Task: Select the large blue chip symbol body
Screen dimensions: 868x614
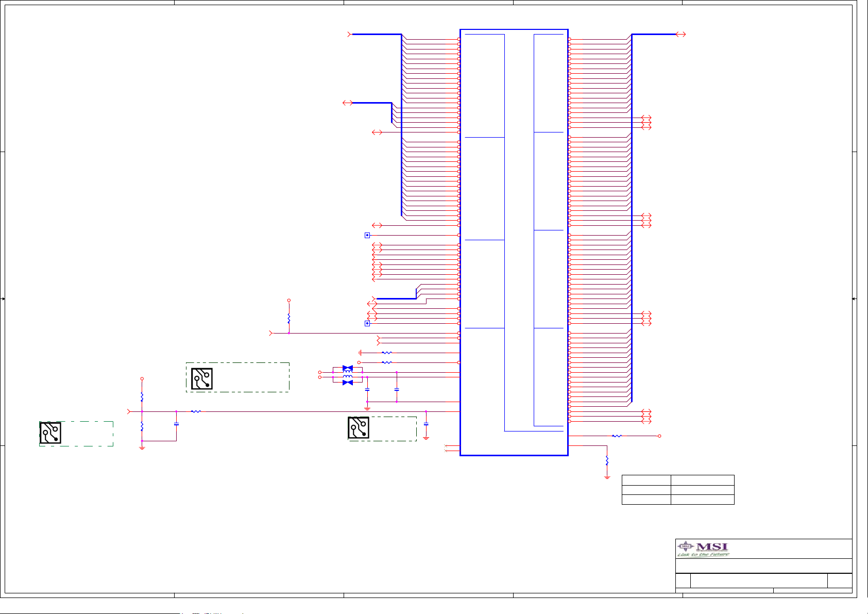Action: [x=514, y=242]
